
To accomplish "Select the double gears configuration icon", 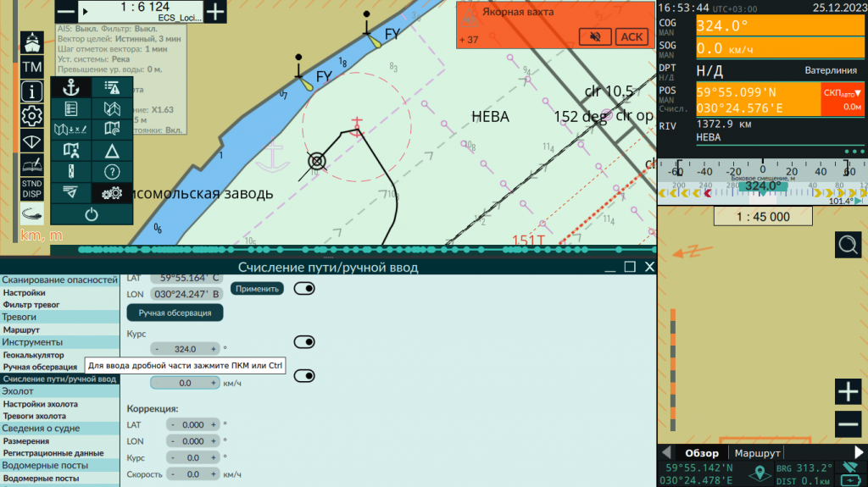I will click(112, 193).
